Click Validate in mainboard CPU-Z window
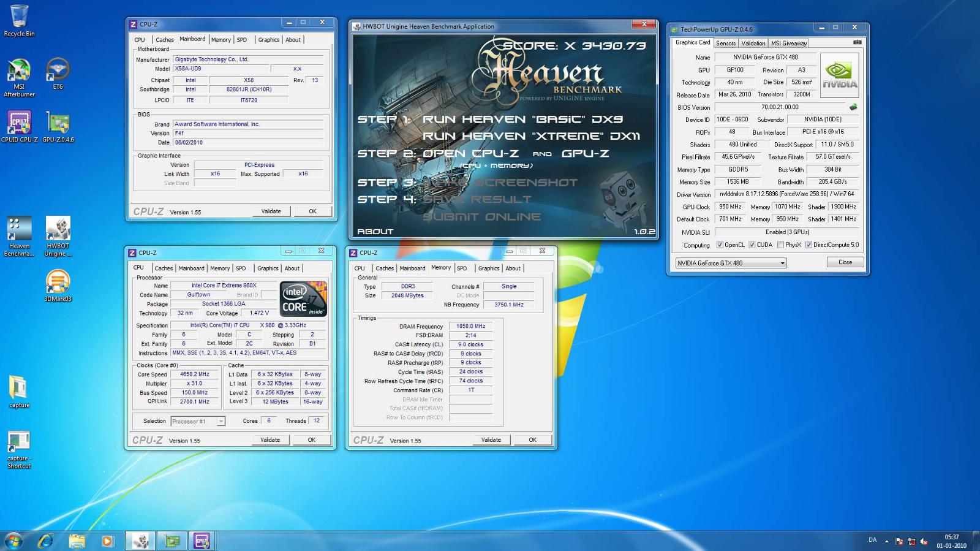 [271, 211]
